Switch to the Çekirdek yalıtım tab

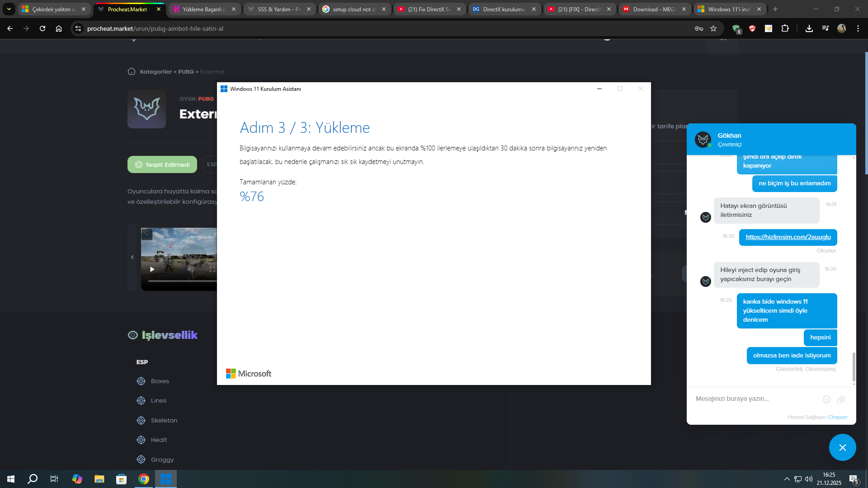pos(54,9)
